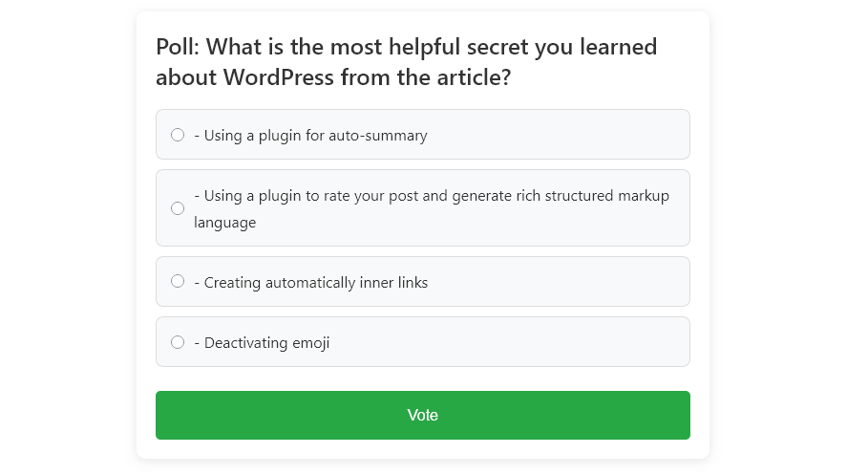Click the 'Deactivating emoji' label text
Image resolution: width=868 pixels, height=475 pixels.
point(262,343)
